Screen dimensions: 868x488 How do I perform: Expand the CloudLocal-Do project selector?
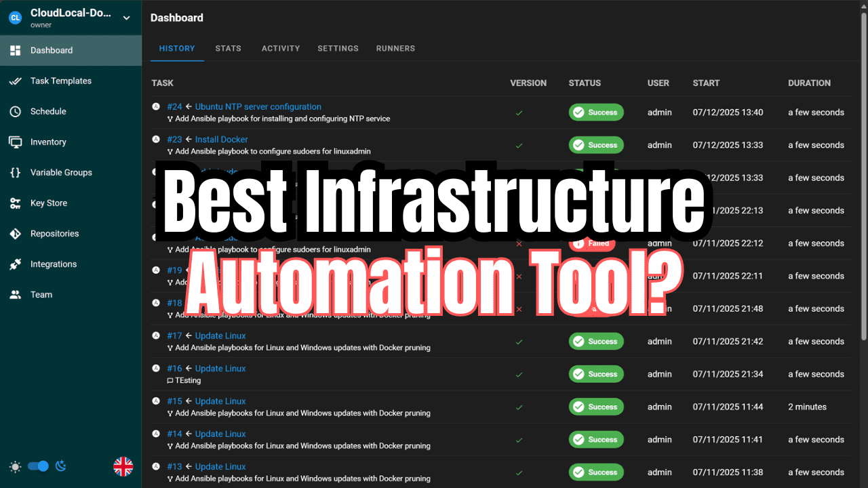pos(126,18)
